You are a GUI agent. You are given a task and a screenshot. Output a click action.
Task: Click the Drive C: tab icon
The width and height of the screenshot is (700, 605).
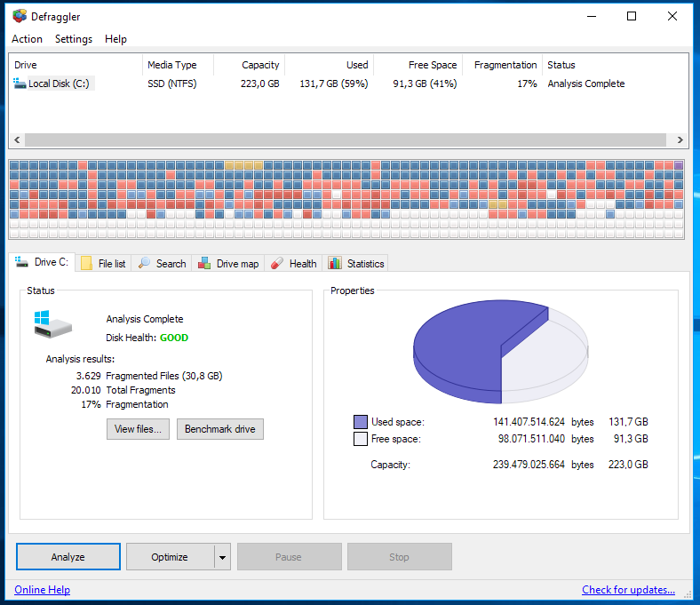pyautogui.click(x=22, y=262)
